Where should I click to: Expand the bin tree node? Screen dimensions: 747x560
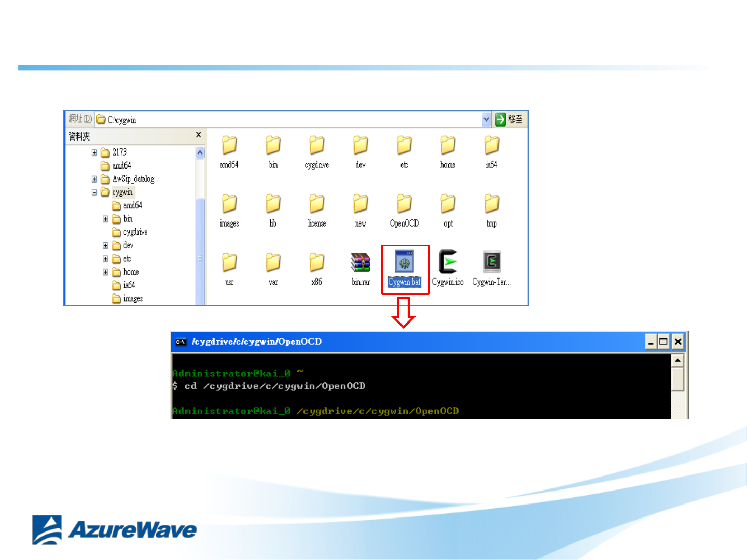(105, 219)
